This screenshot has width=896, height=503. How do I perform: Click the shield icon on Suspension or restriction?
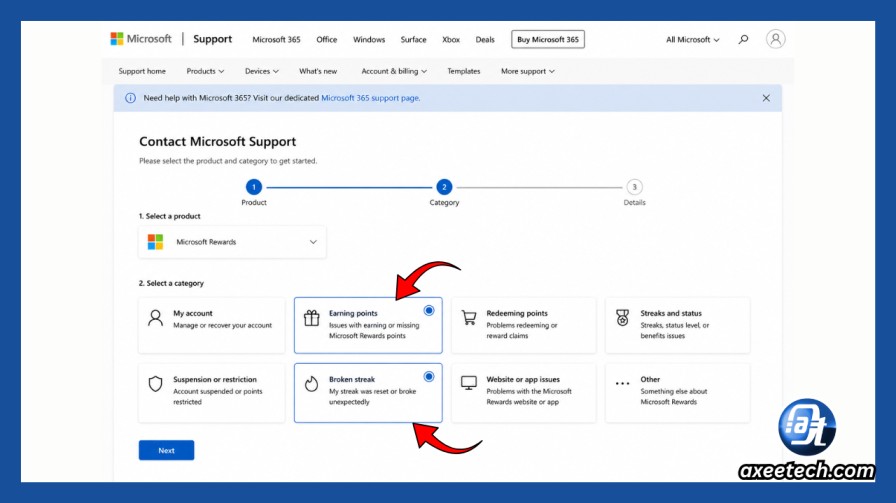(155, 384)
